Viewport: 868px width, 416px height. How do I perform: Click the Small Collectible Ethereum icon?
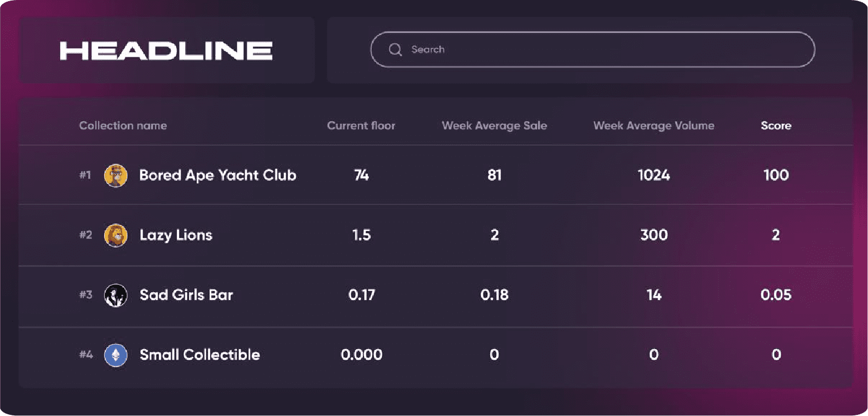click(x=115, y=355)
